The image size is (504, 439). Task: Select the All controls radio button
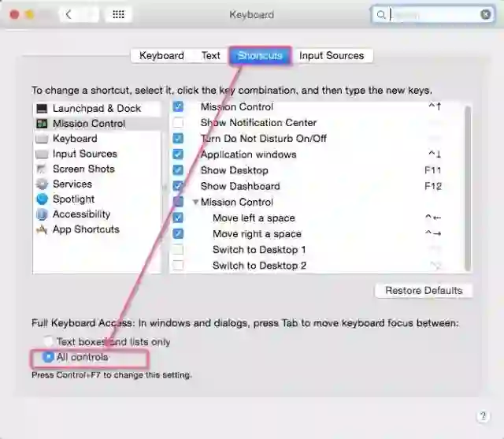tap(48, 357)
